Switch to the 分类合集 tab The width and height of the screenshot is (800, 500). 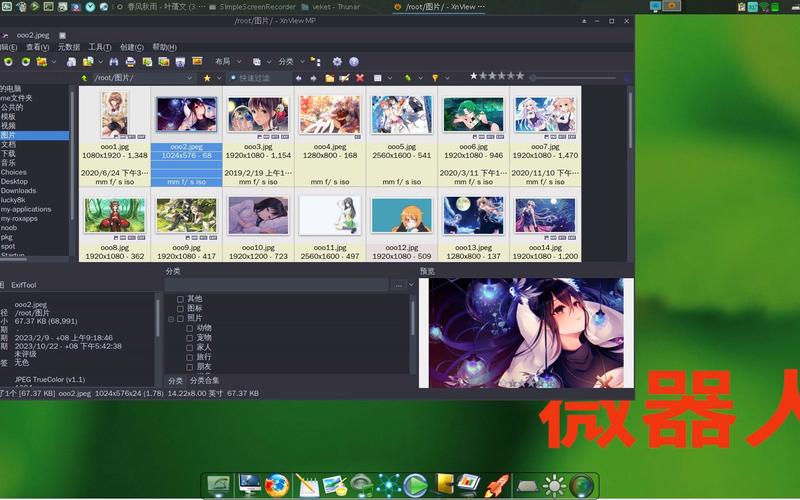(204, 381)
